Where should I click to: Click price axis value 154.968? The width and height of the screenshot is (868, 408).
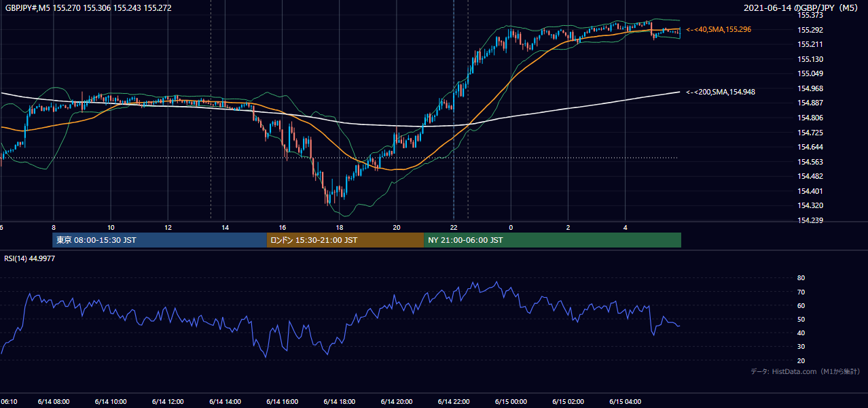point(810,88)
